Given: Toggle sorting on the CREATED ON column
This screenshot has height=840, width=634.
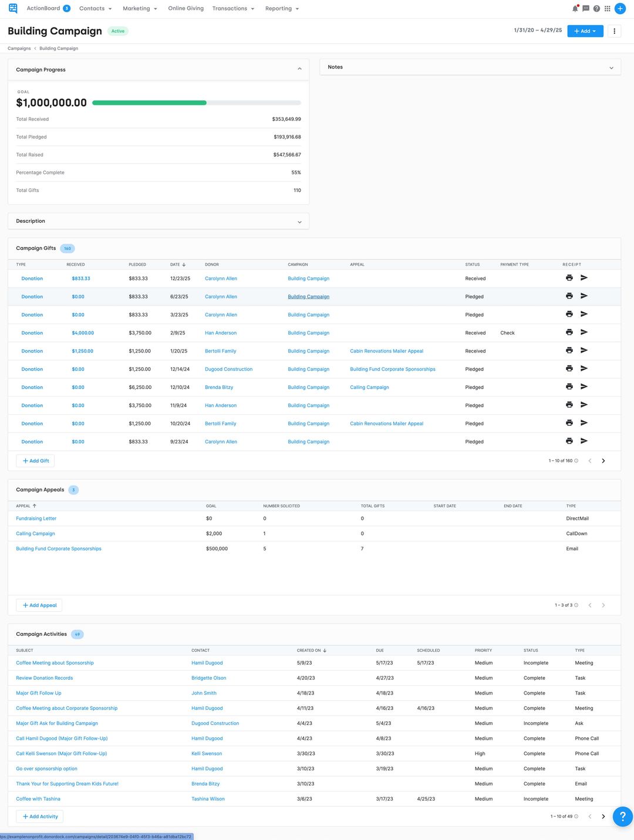Looking at the screenshot, I should 325,650.
